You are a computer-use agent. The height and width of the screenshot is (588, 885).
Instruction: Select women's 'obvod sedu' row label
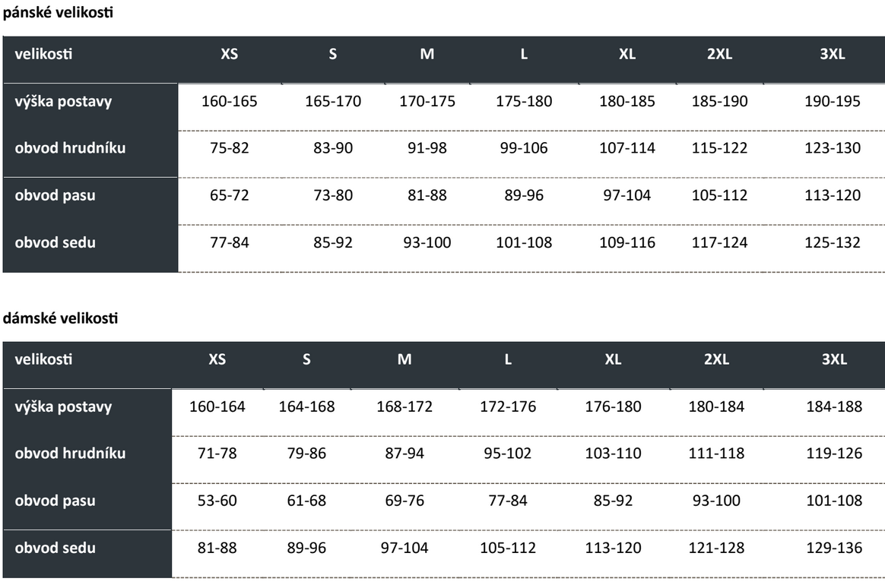pyautogui.click(x=56, y=548)
